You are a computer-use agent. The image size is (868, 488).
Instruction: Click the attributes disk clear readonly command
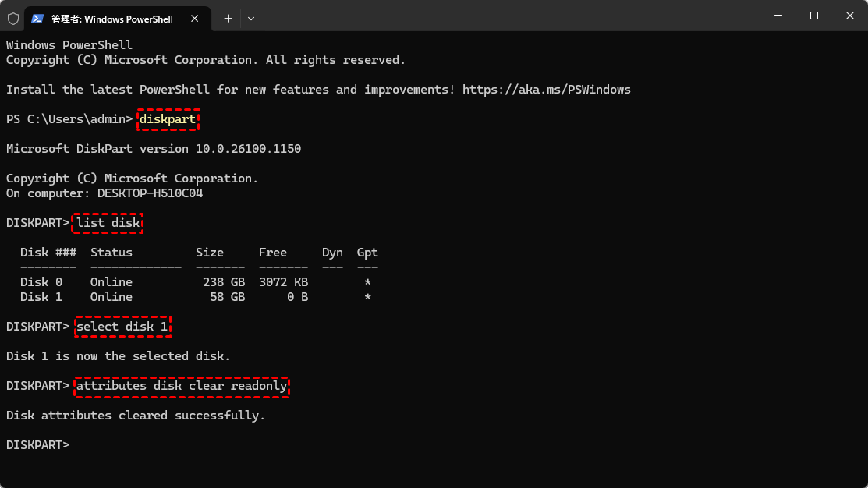pos(182,386)
